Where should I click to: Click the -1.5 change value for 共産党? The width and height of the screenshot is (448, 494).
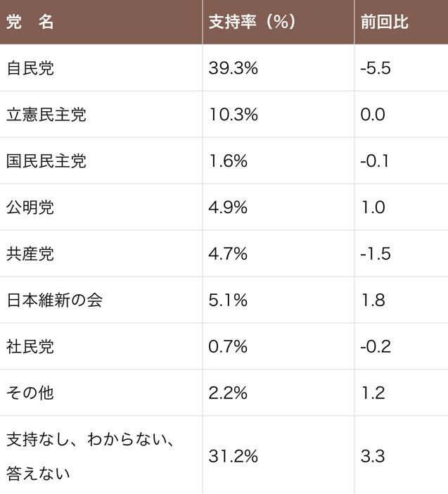376,253
